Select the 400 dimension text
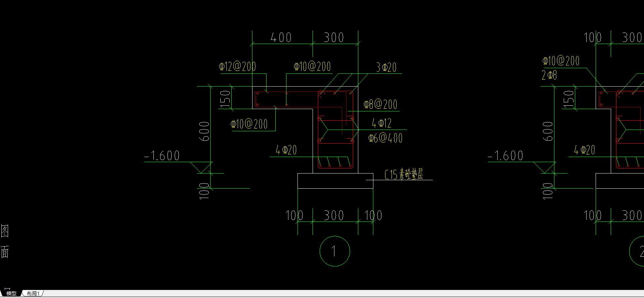 pos(281,37)
